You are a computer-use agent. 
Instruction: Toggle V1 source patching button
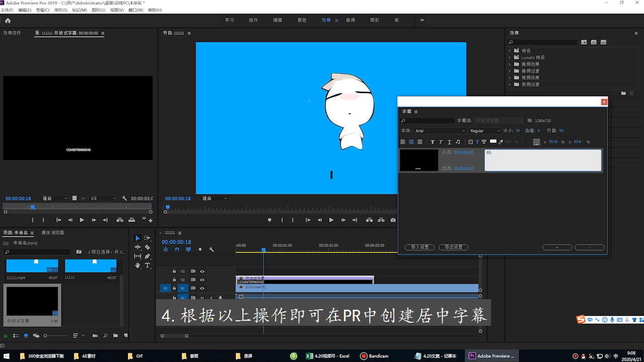[165, 288]
